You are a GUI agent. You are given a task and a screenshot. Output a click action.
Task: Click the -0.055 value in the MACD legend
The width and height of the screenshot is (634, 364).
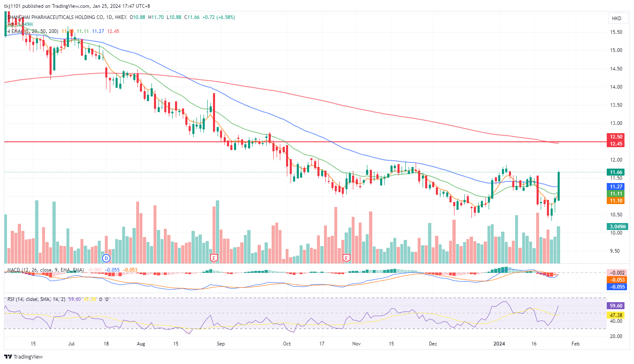click(112, 270)
